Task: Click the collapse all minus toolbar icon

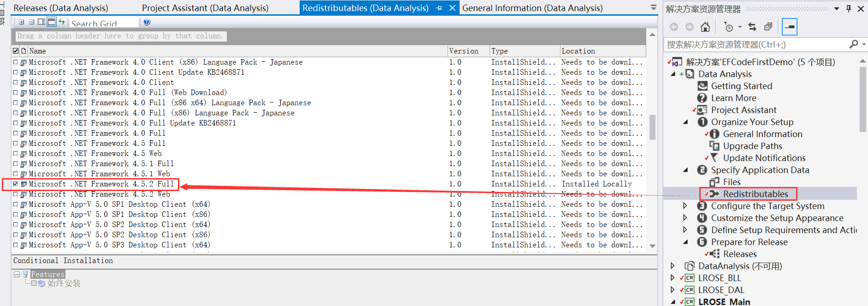Action: point(31,22)
